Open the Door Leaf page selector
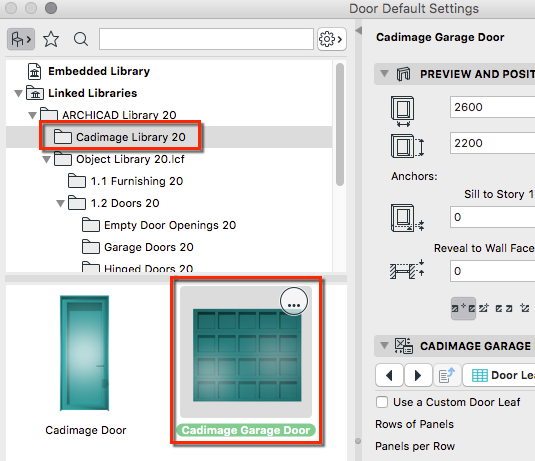535x461 pixels. pyautogui.click(x=499, y=375)
